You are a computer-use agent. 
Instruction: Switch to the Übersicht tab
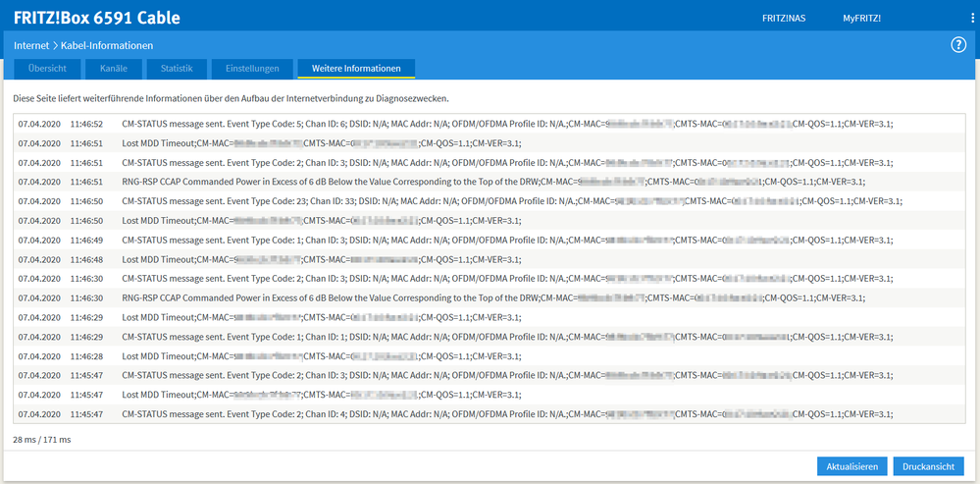coord(47,69)
